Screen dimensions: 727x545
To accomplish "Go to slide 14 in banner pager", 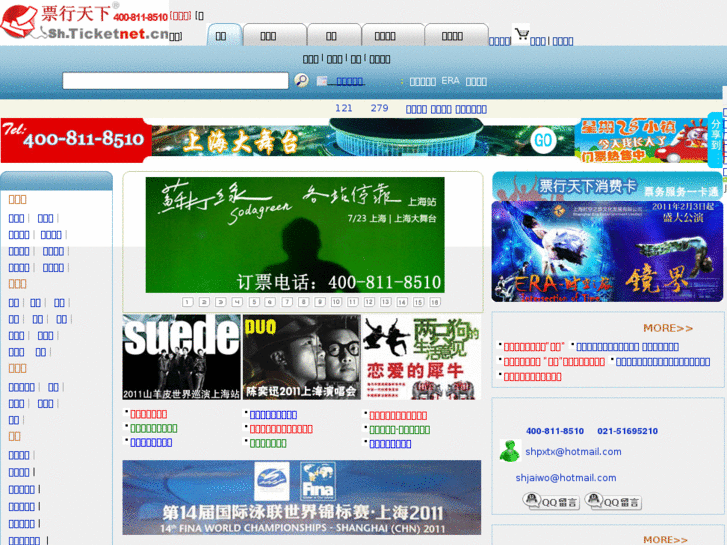I will pos(402,302).
